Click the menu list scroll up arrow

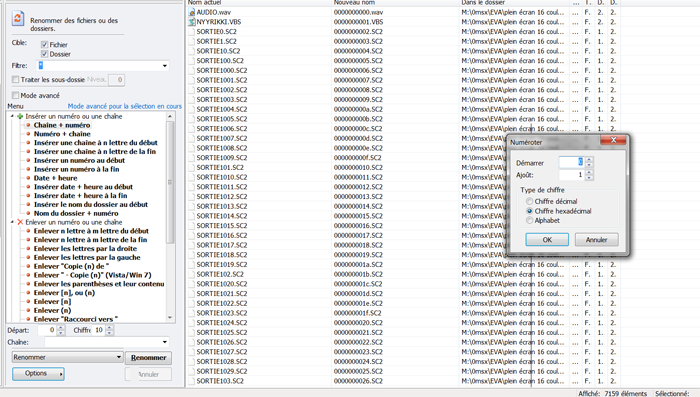coord(170,116)
